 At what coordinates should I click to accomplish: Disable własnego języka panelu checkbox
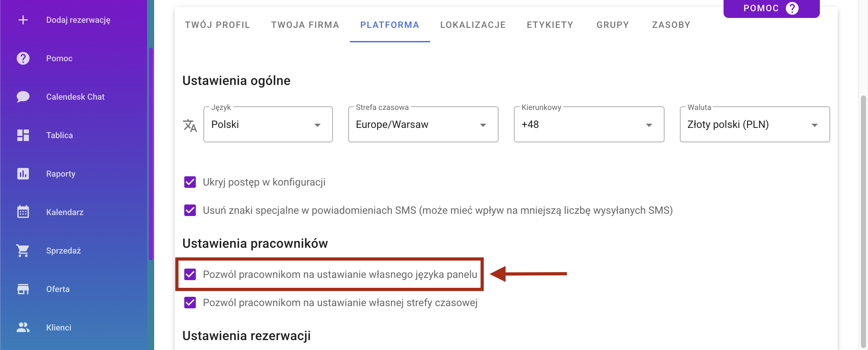click(x=190, y=274)
